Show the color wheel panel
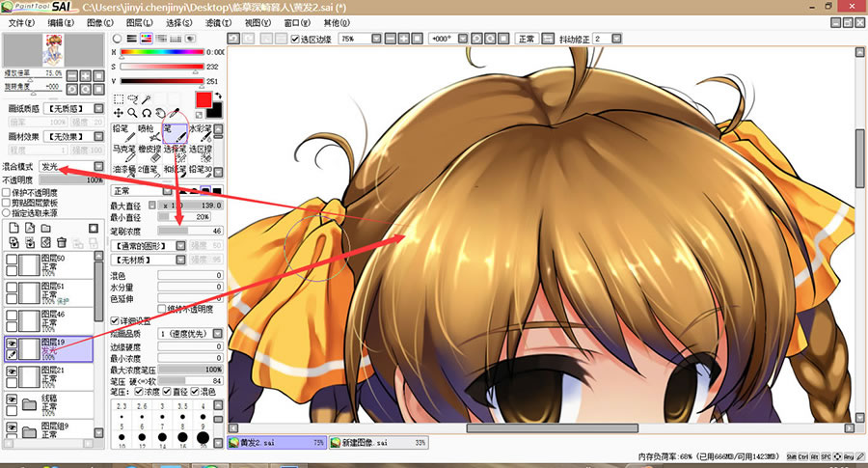This screenshot has width=868, height=468. [x=117, y=39]
